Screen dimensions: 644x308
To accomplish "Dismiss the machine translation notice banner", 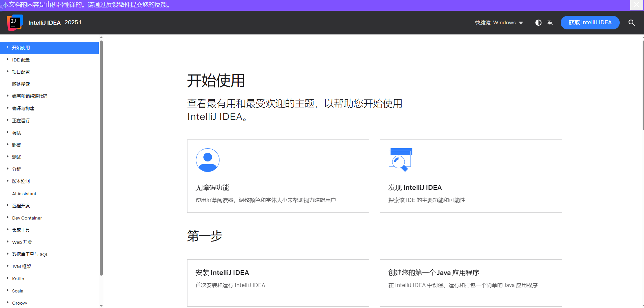I will (x=637, y=5).
